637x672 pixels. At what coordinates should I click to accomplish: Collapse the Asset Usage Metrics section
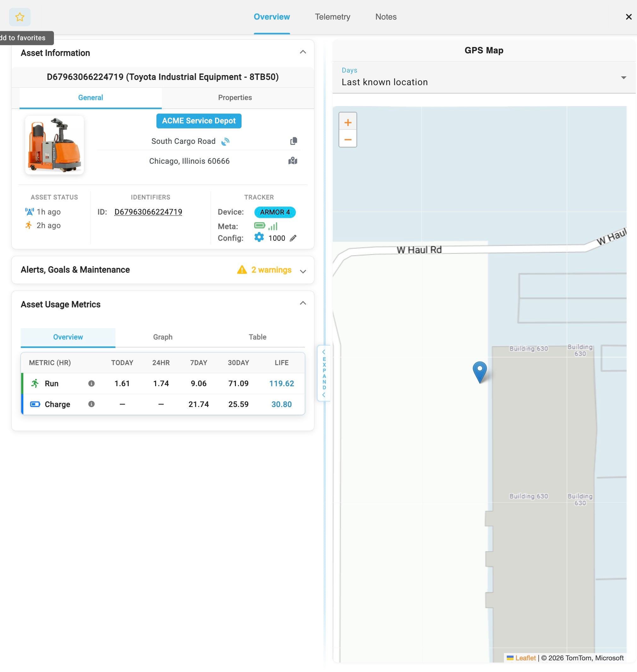(x=303, y=303)
